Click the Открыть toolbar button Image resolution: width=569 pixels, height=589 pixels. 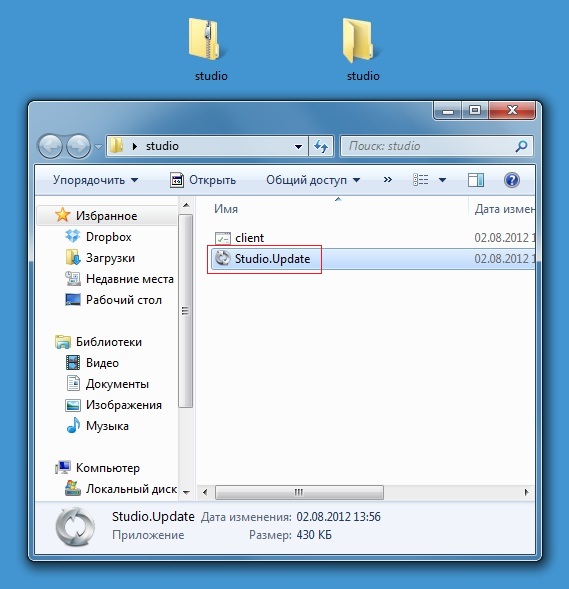pyautogui.click(x=203, y=180)
